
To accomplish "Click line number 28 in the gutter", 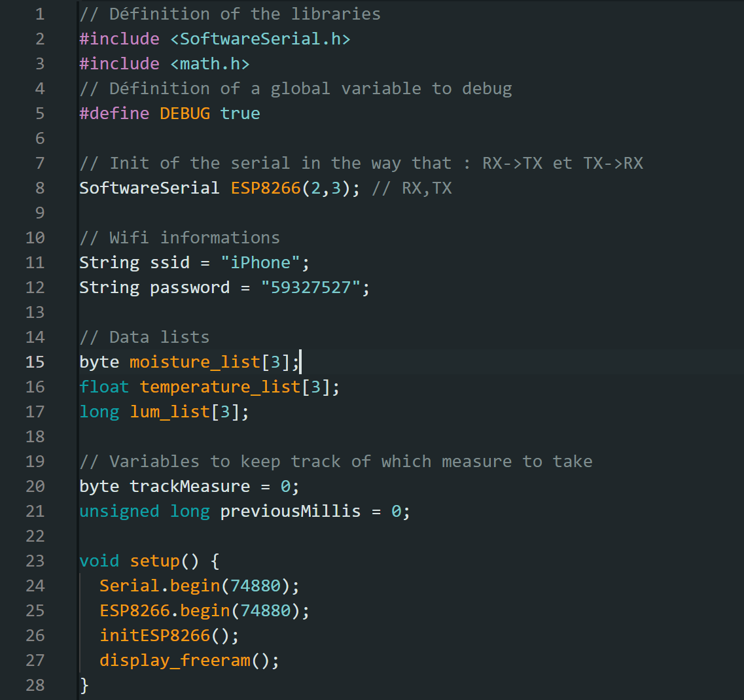I will click(x=35, y=685).
